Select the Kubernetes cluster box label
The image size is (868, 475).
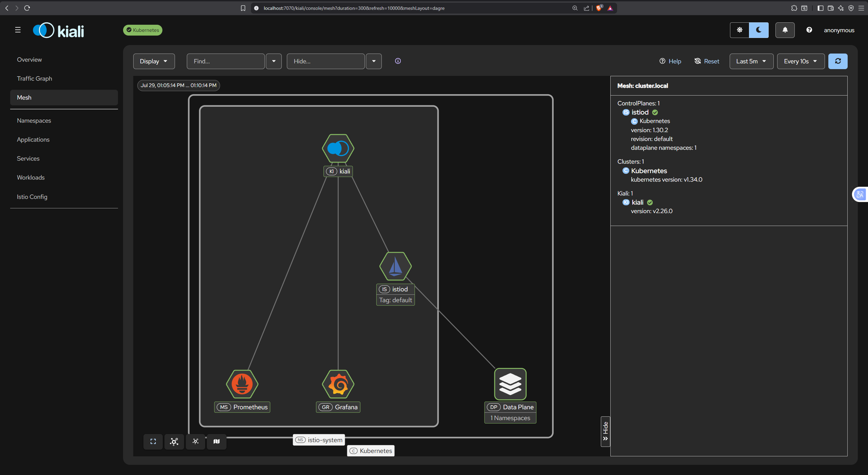point(371,451)
